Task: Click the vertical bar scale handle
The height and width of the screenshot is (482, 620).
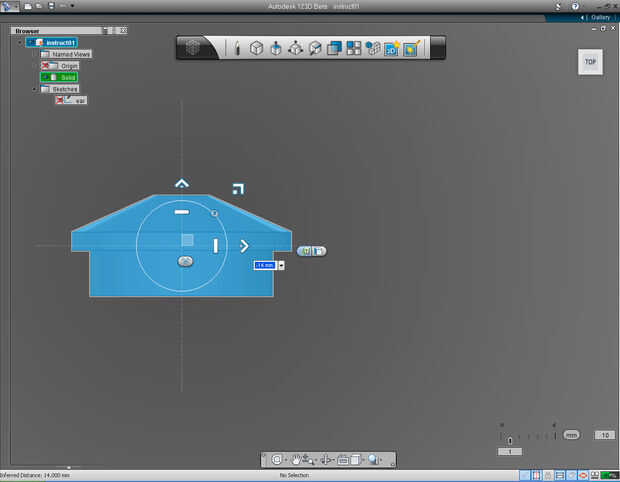Action: [x=215, y=246]
